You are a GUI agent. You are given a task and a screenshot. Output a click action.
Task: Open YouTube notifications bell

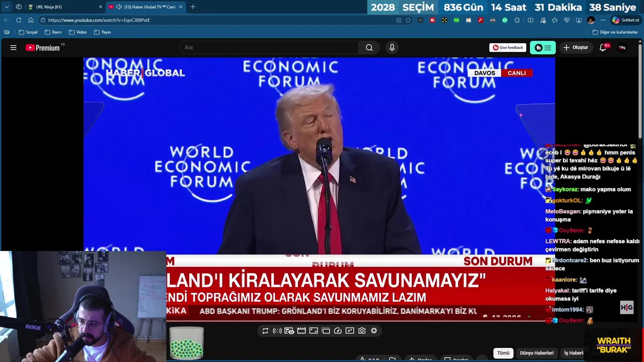click(x=603, y=48)
